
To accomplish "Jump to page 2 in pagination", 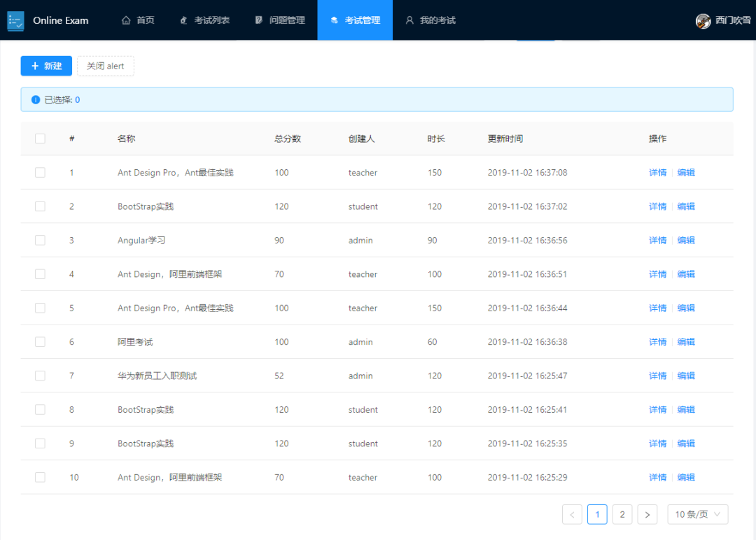I will click(622, 515).
